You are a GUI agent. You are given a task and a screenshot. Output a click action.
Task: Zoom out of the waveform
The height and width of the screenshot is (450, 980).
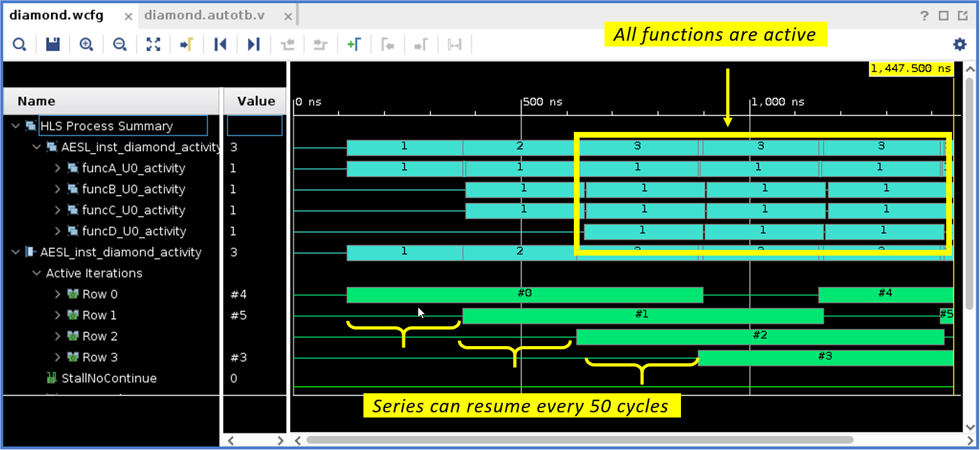119,44
